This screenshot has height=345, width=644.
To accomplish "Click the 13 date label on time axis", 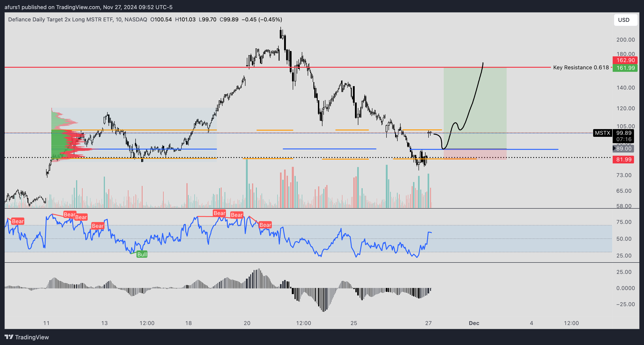I will coord(104,323).
